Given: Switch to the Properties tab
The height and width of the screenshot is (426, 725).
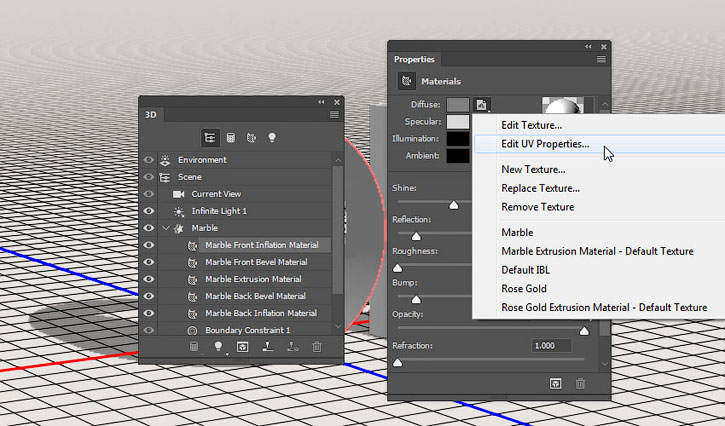Looking at the screenshot, I should 414,59.
